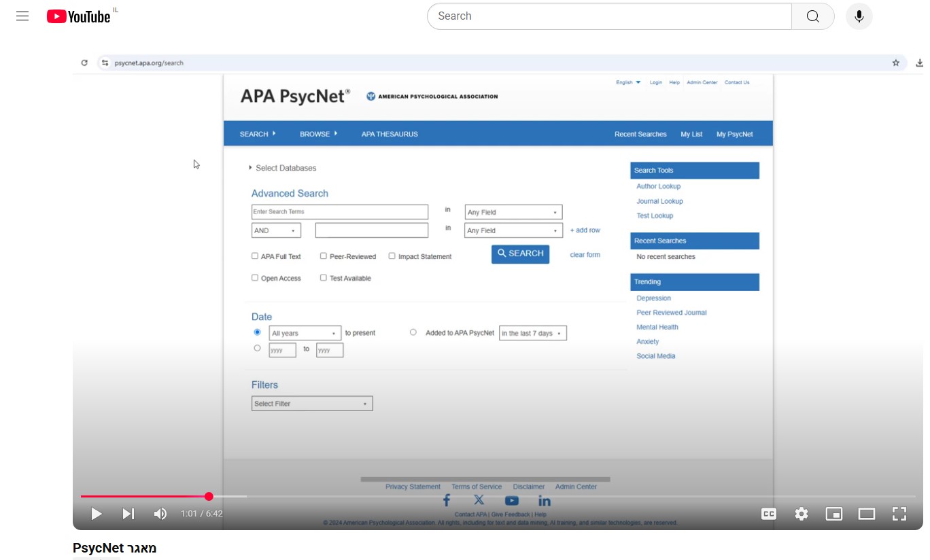Open the second-row Any Field dropdown
Viewport: 930px width, 560px height.
click(513, 230)
